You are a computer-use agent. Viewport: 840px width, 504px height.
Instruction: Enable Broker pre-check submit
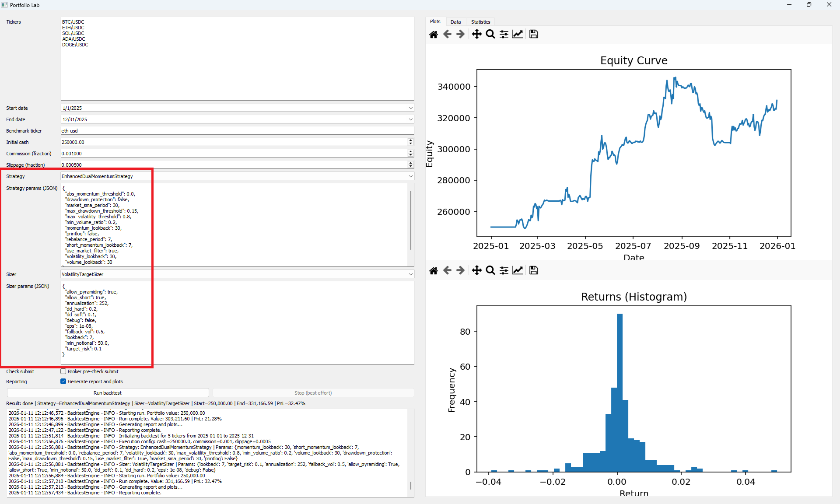tap(64, 371)
